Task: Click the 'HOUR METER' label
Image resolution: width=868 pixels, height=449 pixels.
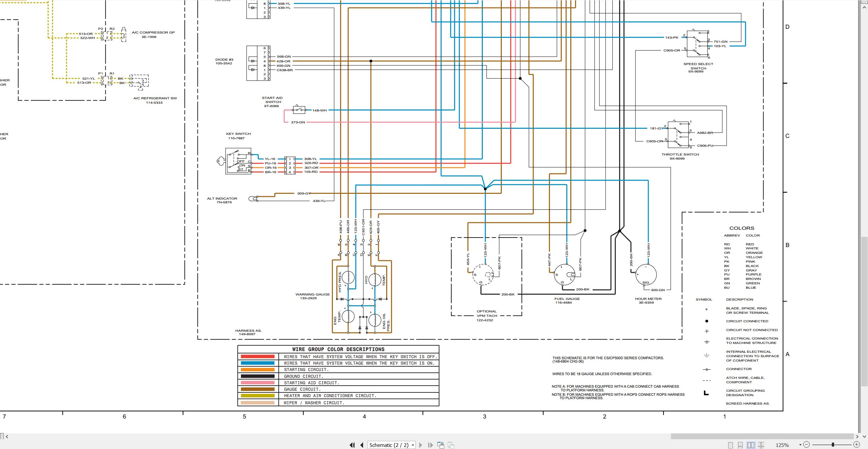Action: 648,299
